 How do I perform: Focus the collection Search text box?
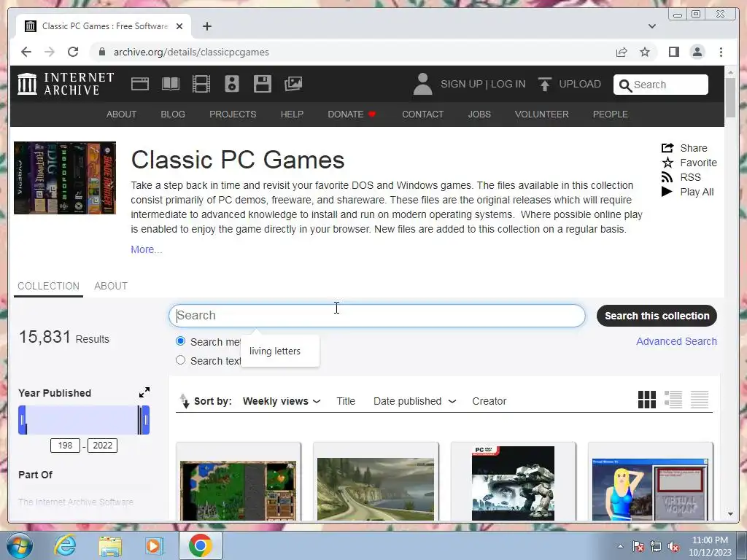point(377,316)
